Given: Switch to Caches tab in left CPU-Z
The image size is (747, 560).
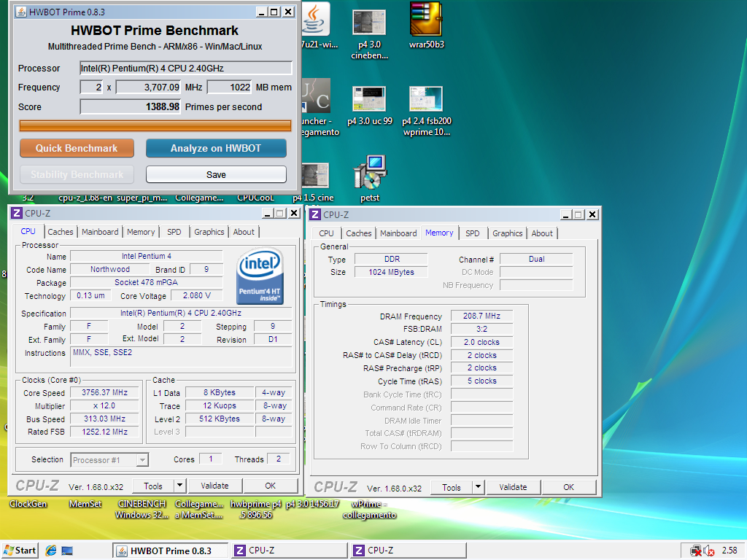Looking at the screenshot, I should (x=61, y=232).
